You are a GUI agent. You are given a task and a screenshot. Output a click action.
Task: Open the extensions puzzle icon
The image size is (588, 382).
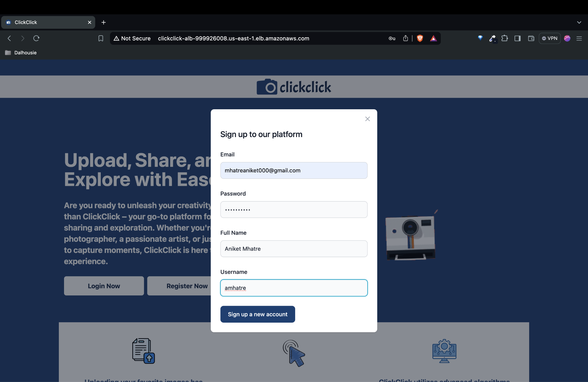[504, 38]
